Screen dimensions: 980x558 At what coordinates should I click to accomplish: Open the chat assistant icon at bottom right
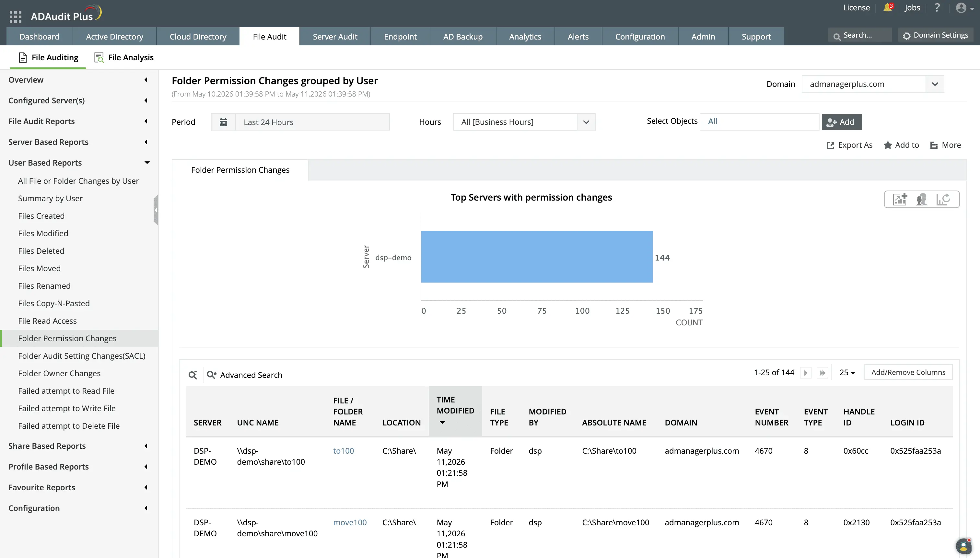tap(963, 546)
